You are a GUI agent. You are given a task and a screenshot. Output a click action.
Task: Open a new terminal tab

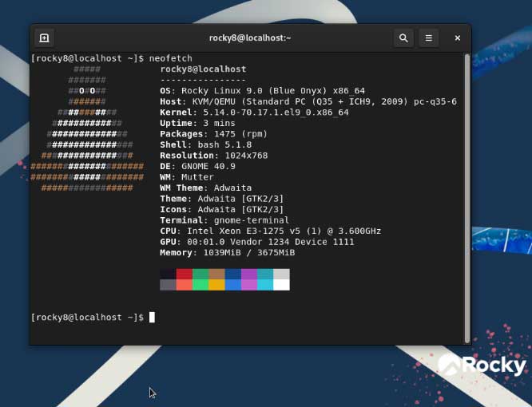pyautogui.click(x=44, y=38)
